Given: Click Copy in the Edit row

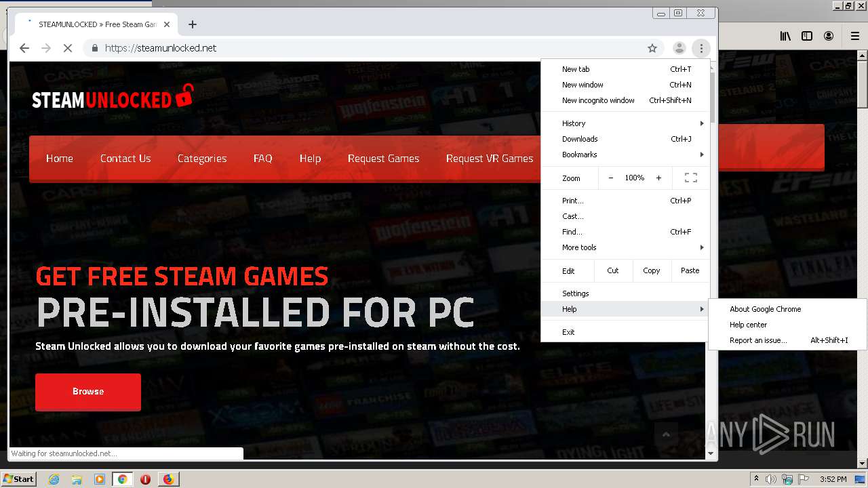Looking at the screenshot, I should [x=652, y=270].
